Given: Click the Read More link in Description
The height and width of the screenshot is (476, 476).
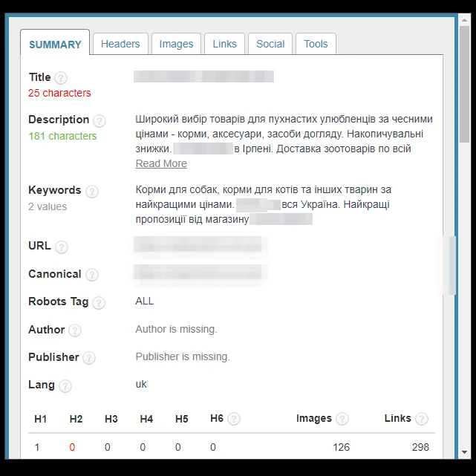Looking at the screenshot, I should (x=161, y=163).
